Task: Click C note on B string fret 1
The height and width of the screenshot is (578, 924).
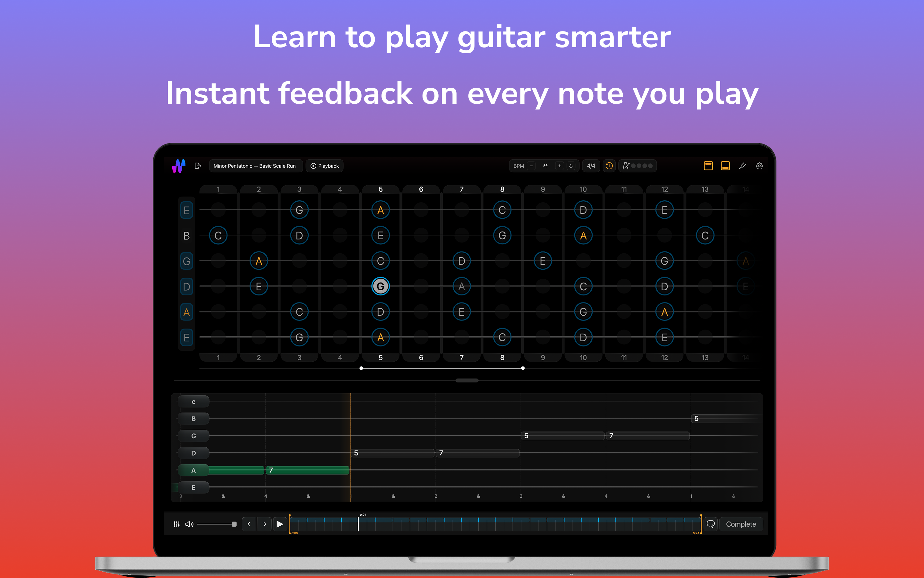Action: click(218, 235)
